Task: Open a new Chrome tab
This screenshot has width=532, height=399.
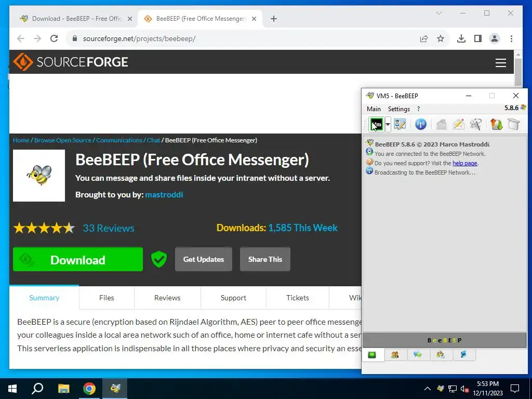Action: (x=274, y=19)
